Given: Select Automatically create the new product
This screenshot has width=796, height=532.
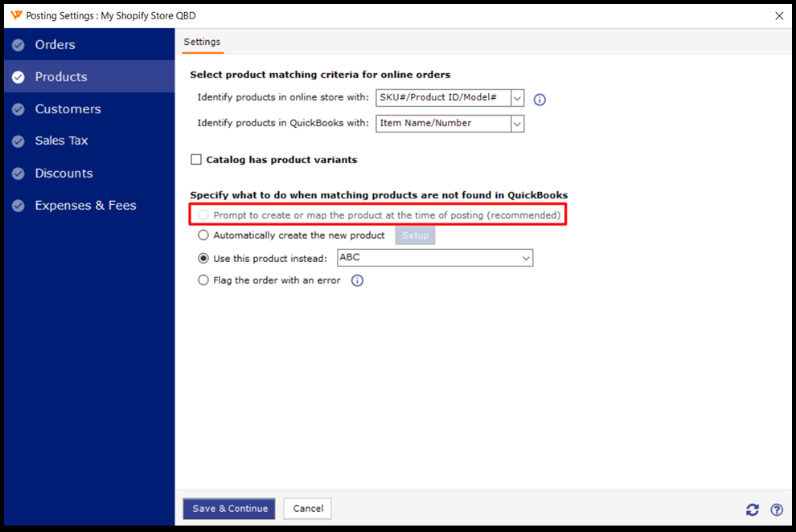Looking at the screenshot, I should pyautogui.click(x=203, y=235).
